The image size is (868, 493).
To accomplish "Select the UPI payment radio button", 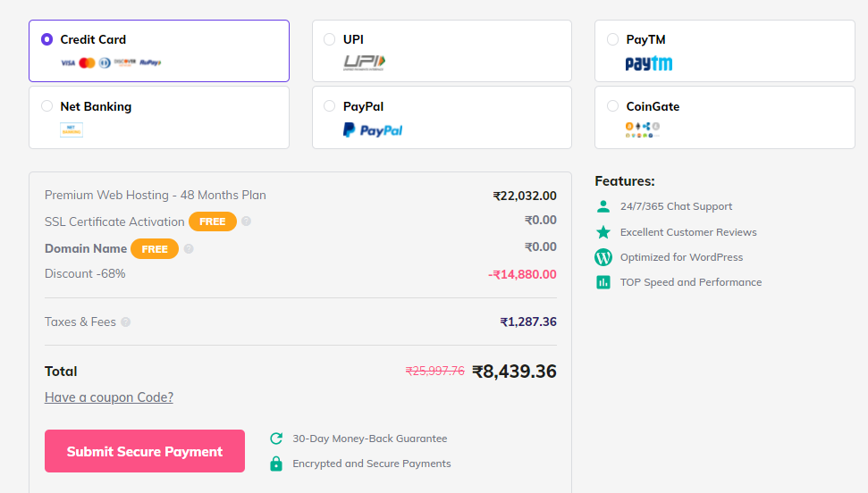I will pos(329,39).
